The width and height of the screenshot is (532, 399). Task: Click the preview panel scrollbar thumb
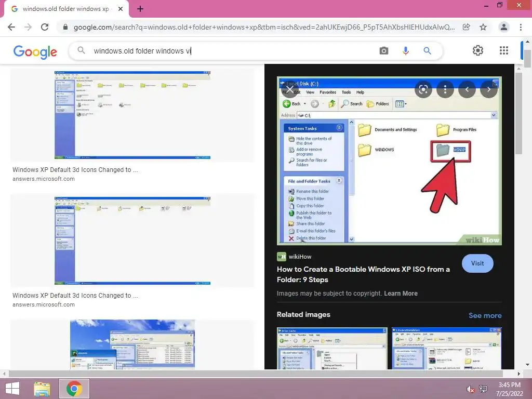coord(519,113)
